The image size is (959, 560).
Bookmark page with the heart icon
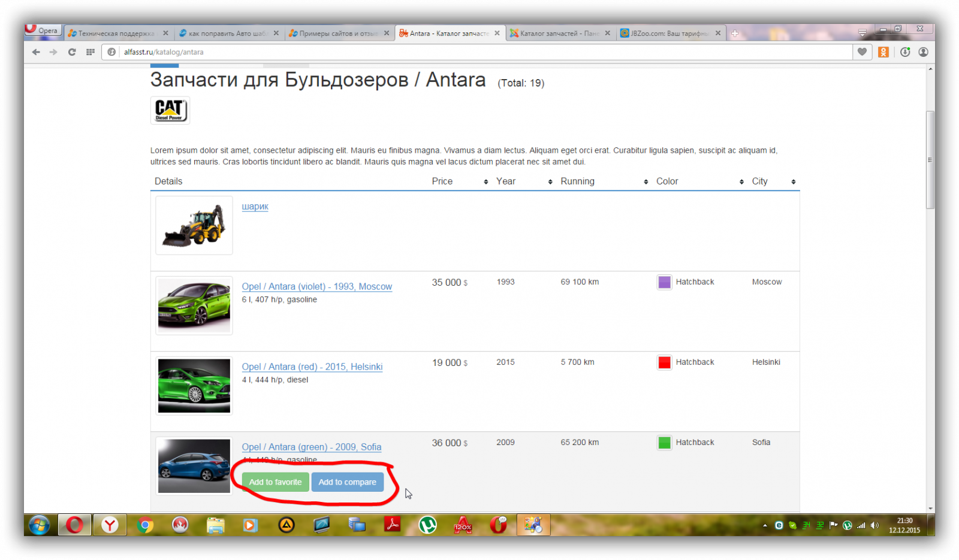pyautogui.click(x=862, y=52)
